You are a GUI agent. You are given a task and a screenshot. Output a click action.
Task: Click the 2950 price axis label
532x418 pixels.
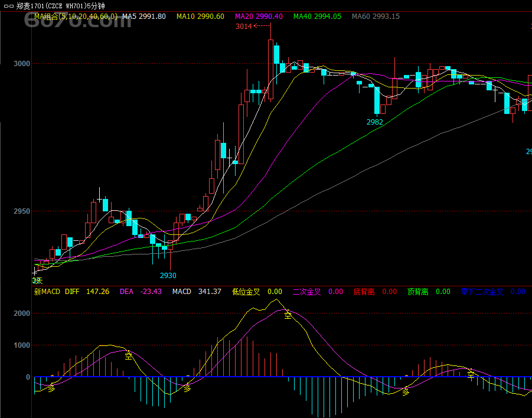tap(22, 211)
